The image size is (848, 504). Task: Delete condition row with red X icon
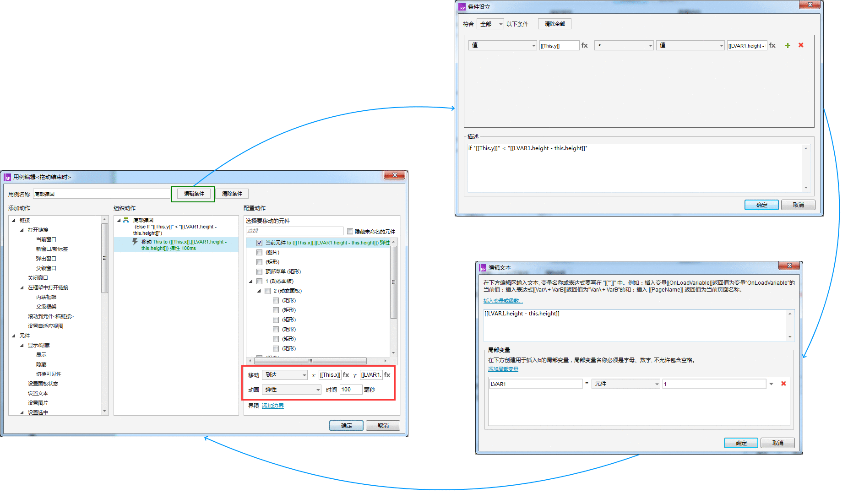801,45
